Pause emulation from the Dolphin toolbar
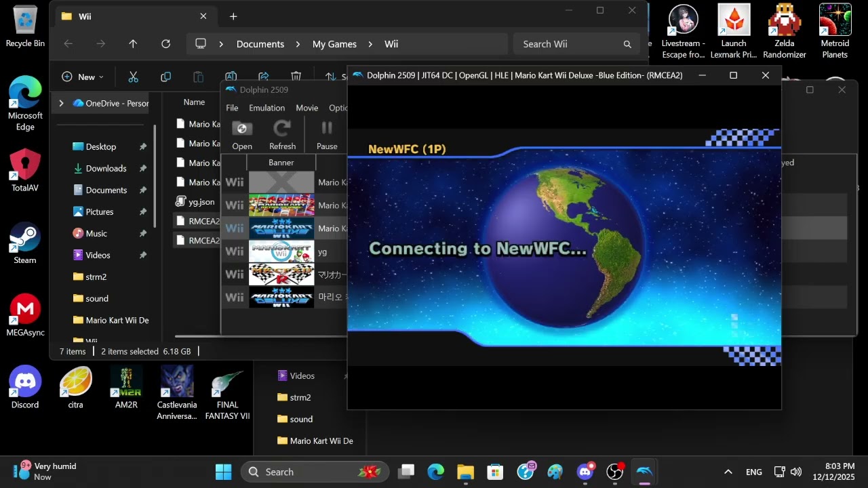868x488 pixels. click(x=327, y=136)
